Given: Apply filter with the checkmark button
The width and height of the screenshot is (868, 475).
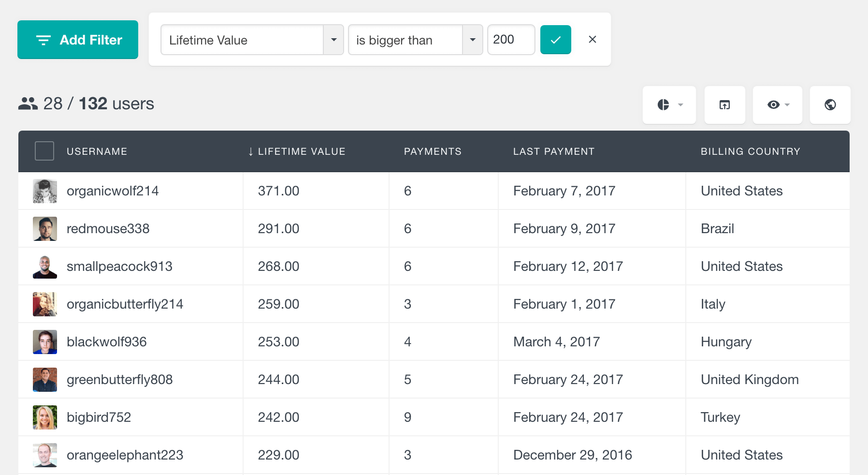Looking at the screenshot, I should click(x=555, y=40).
